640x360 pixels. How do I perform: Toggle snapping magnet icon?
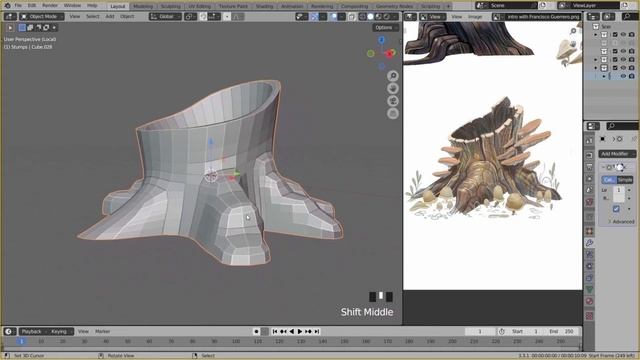click(203, 17)
